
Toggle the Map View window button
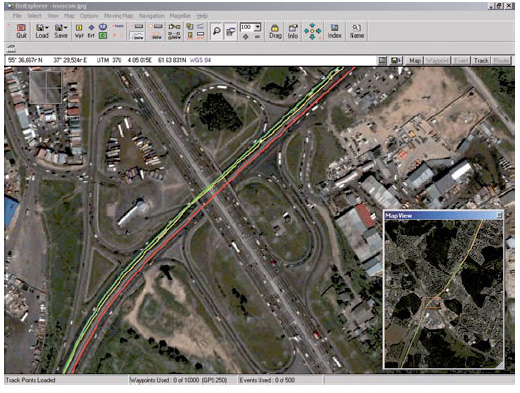(x=382, y=60)
